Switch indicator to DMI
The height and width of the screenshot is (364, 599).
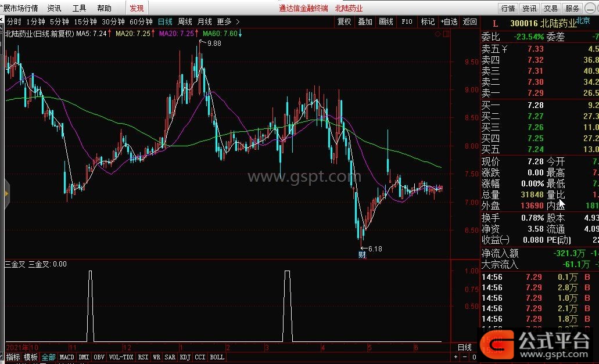[84, 357]
